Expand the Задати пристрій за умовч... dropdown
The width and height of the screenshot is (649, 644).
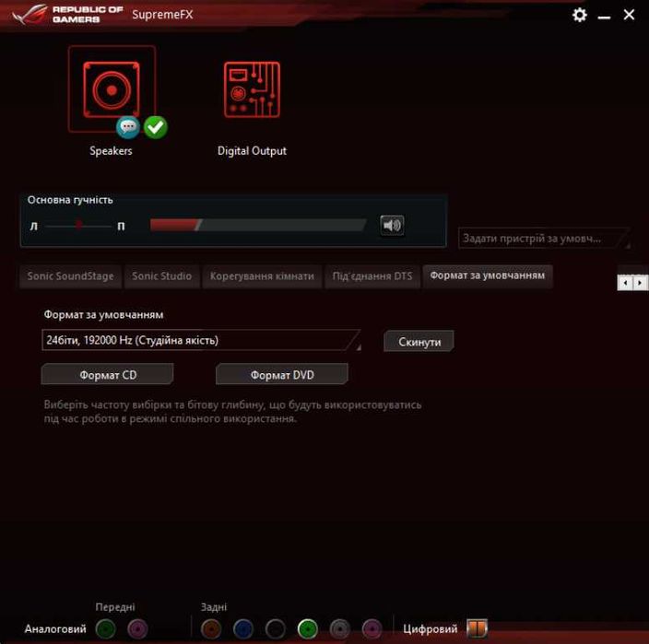[x=544, y=239]
